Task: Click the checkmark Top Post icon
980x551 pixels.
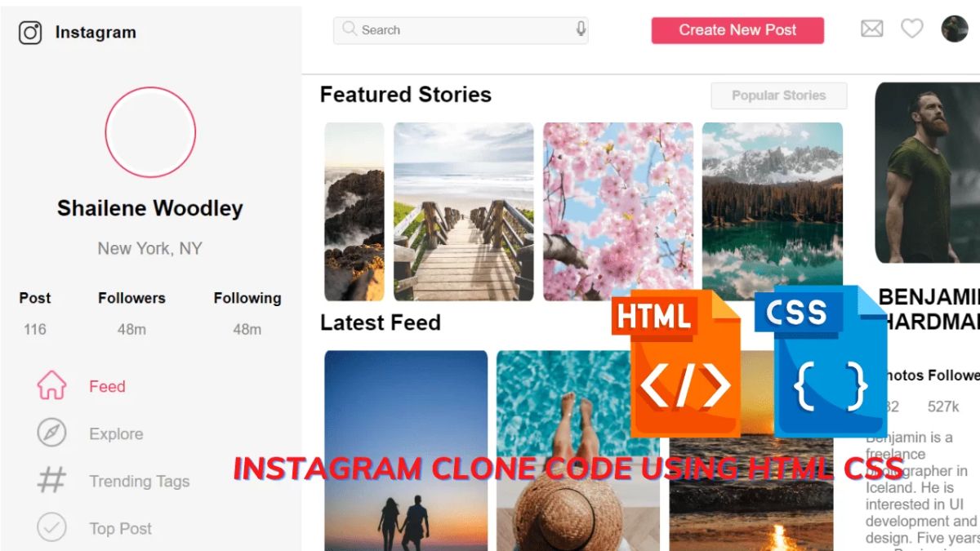Action: 51,527
